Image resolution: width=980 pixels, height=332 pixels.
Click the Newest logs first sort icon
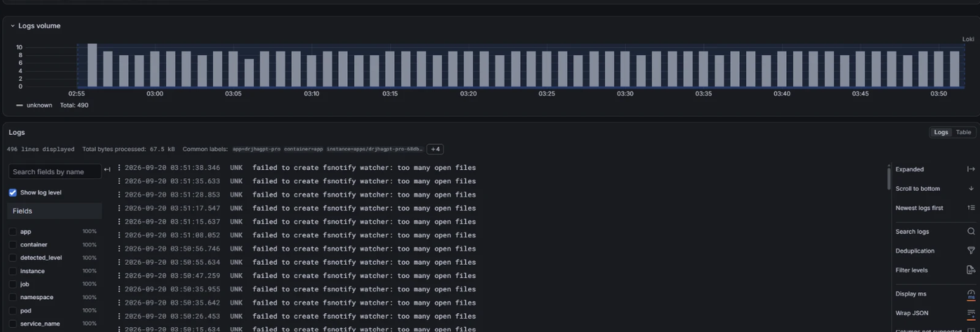pyautogui.click(x=971, y=208)
